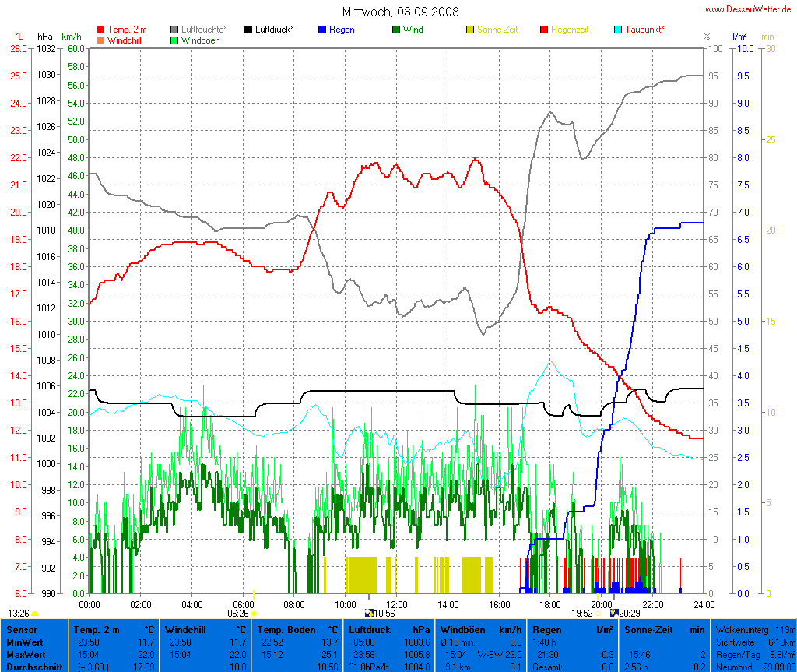797x672 pixels.
Task: Click the sunrise icon next to 06:26
Action: tap(254, 613)
